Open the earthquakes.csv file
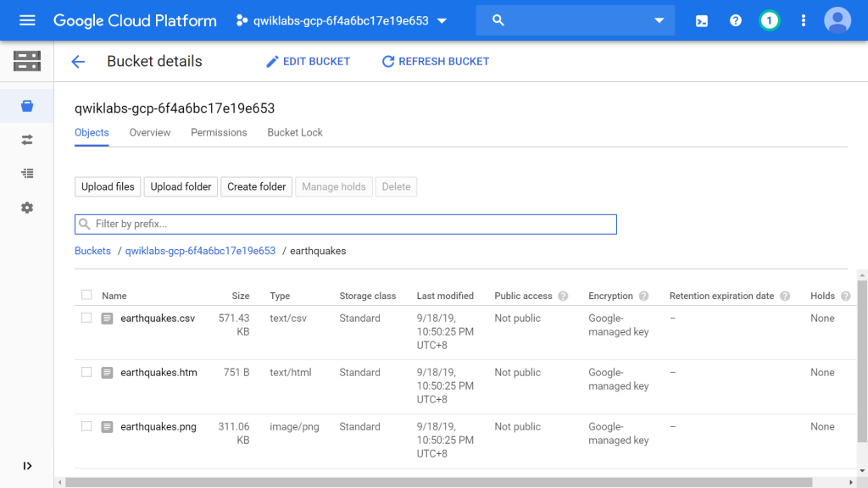Screen dimensions: 868x488 158,319
